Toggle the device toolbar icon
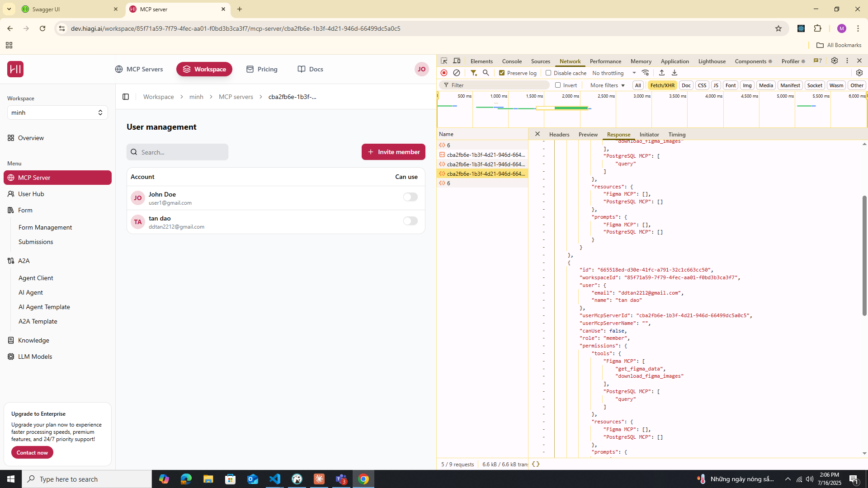Image resolution: width=868 pixels, height=488 pixels. click(x=457, y=61)
